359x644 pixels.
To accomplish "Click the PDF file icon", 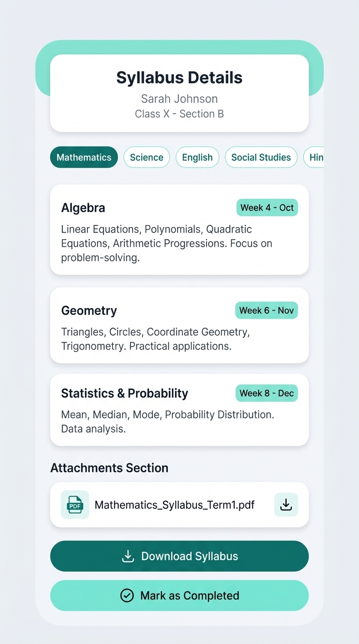I will [75, 505].
